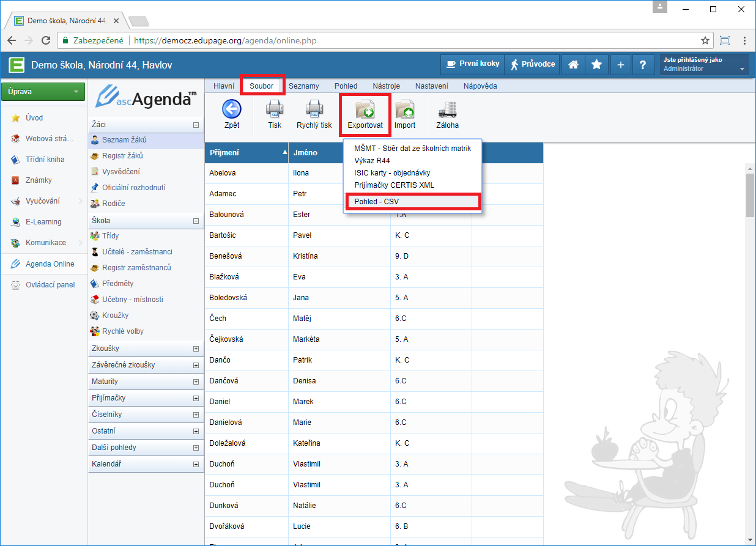
Task: Select the Abelova row surname cell
Action: tap(246, 173)
